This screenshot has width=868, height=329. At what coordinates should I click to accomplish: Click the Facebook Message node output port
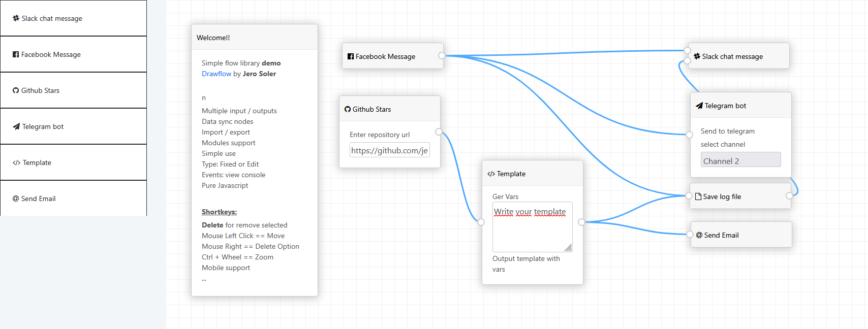(442, 55)
